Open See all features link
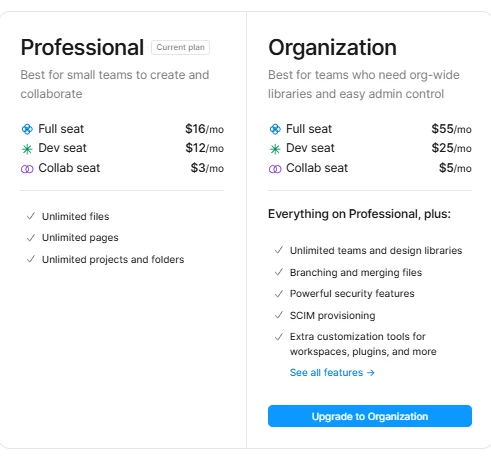491x456 pixels. click(x=332, y=372)
